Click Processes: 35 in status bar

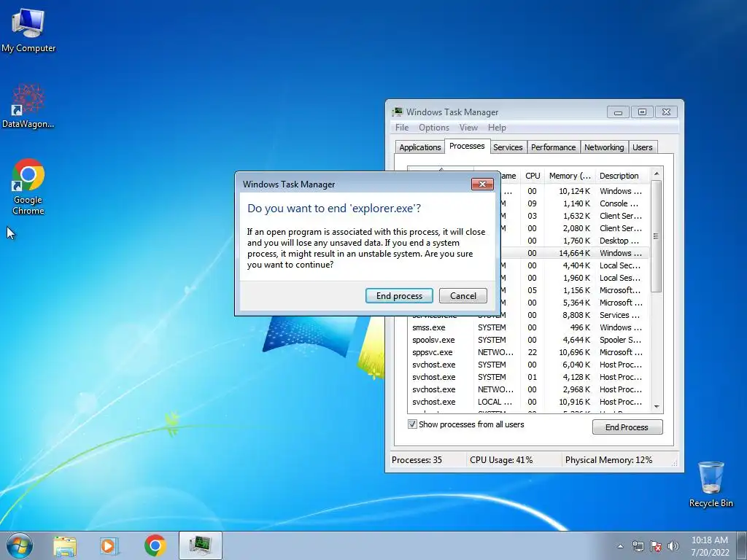coord(417,460)
